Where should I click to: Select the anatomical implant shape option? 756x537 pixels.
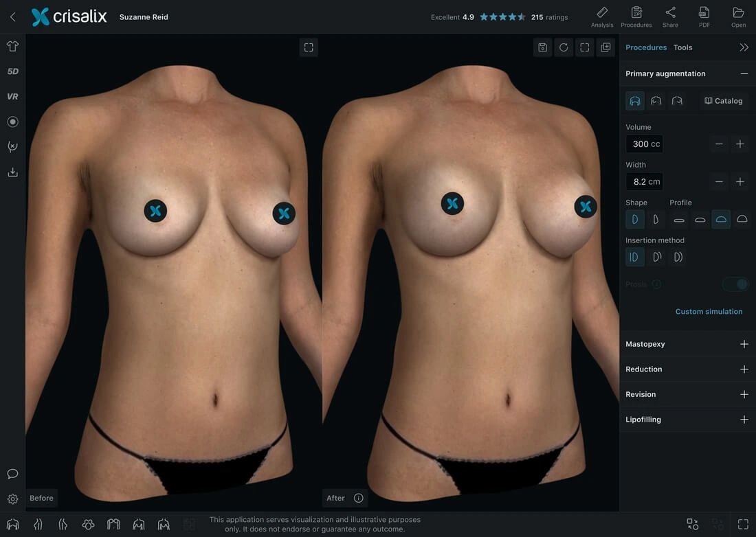click(x=656, y=219)
